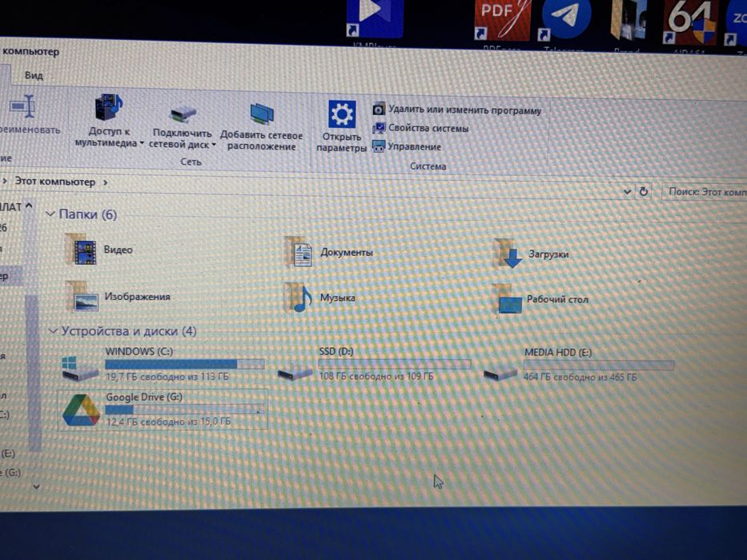This screenshot has height=560, width=747.
Task: Click the text 464 ГБ свободно из 465 ГБ
Action: 580,377
